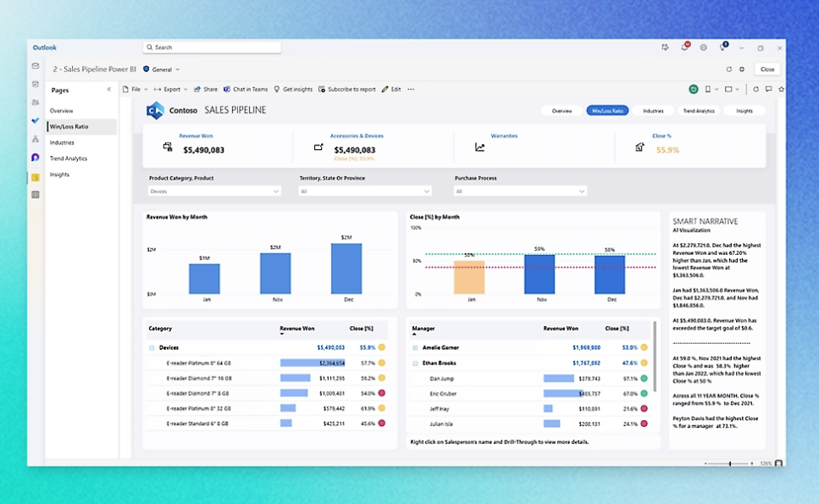Image resolution: width=819 pixels, height=504 pixels.
Task: Expand the Amelie Garner manager row
Action: click(x=415, y=348)
